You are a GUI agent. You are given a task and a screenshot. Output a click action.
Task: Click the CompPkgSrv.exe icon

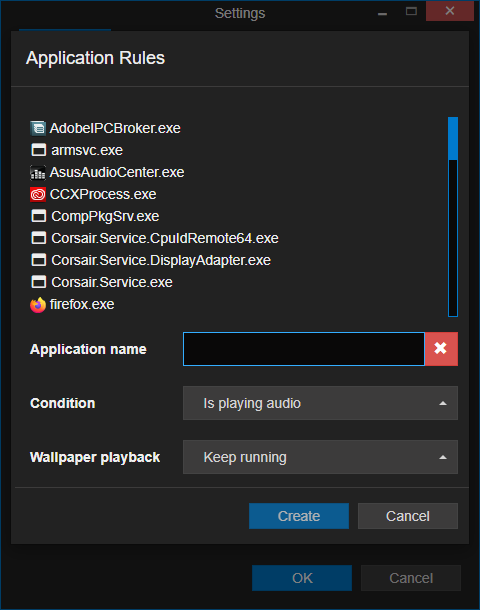[x=38, y=216]
